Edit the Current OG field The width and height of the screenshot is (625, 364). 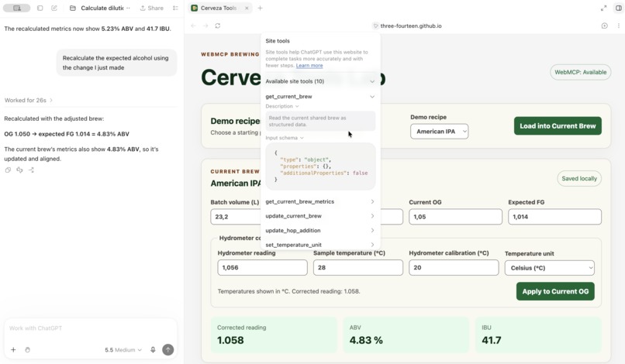click(455, 217)
